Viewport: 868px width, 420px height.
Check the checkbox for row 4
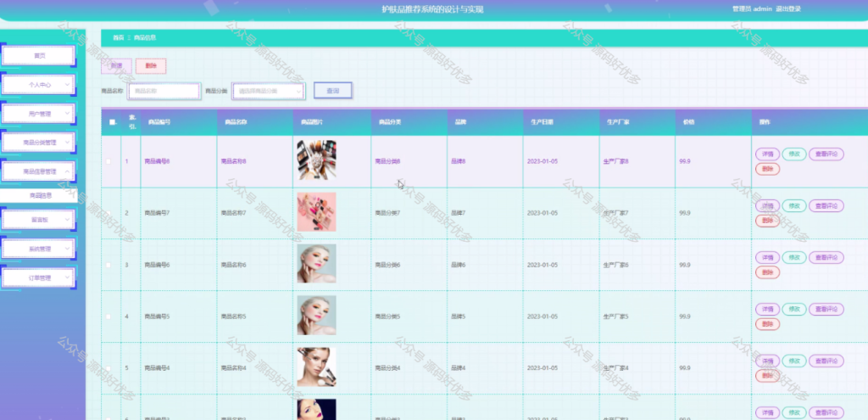pyautogui.click(x=108, y=316)
